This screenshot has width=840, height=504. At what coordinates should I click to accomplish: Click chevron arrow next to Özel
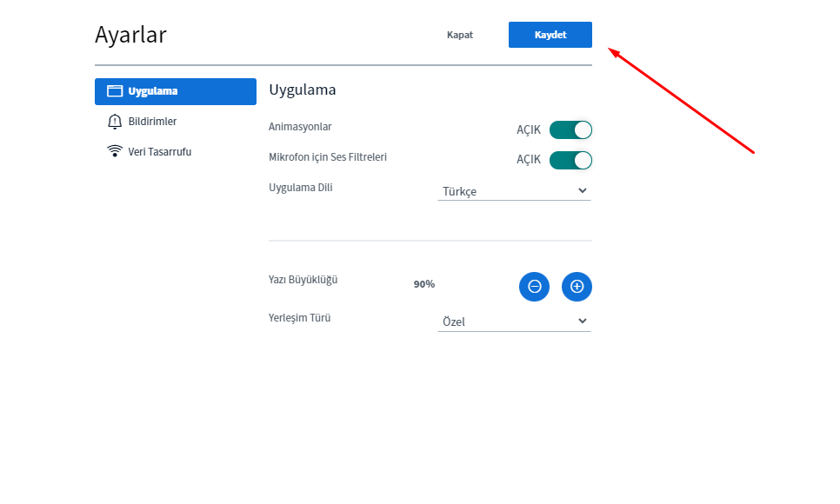(583, 322)
